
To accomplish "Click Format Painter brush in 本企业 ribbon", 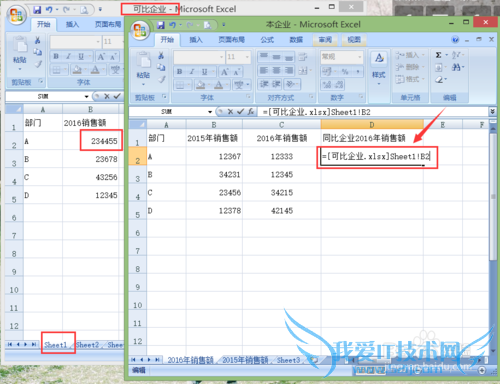I will pyautogui.click(x=161, y=79).
